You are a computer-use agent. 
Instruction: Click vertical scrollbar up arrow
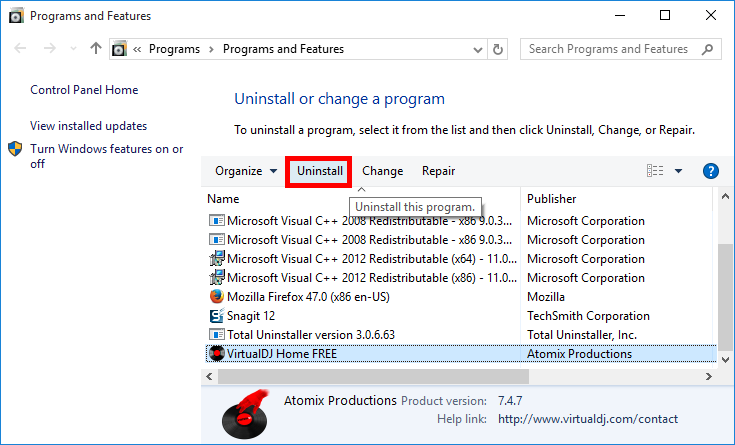725,196
